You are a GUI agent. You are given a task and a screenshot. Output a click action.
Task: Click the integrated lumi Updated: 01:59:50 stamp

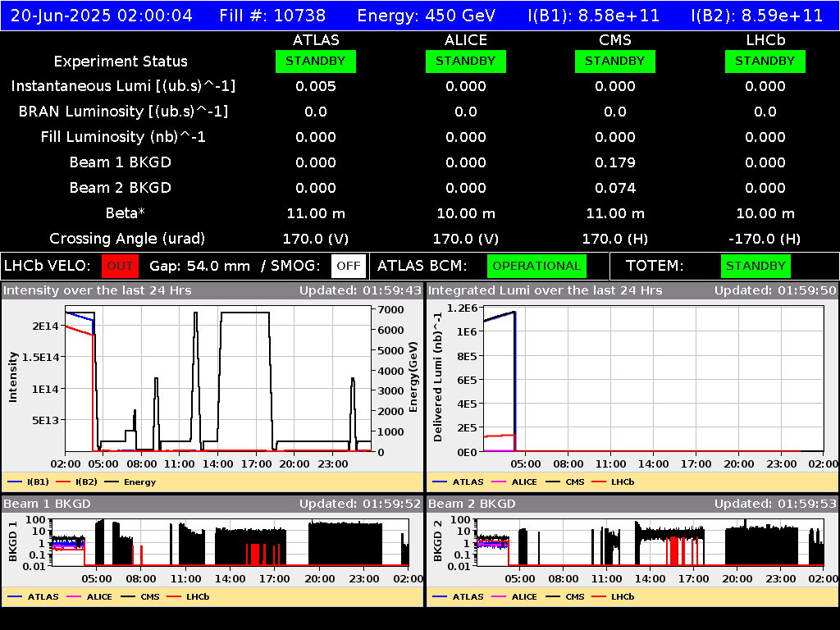pos(775,291)
